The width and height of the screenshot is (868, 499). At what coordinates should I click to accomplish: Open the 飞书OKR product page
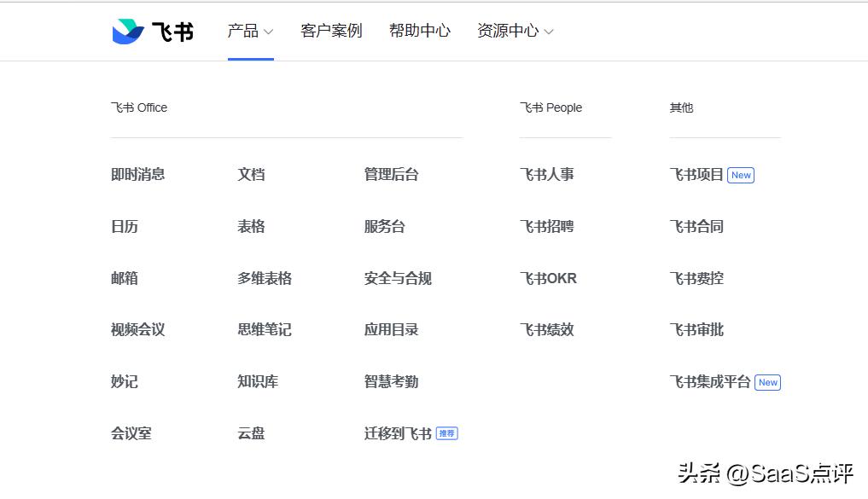pyautogui.click(x=548, y=277)
